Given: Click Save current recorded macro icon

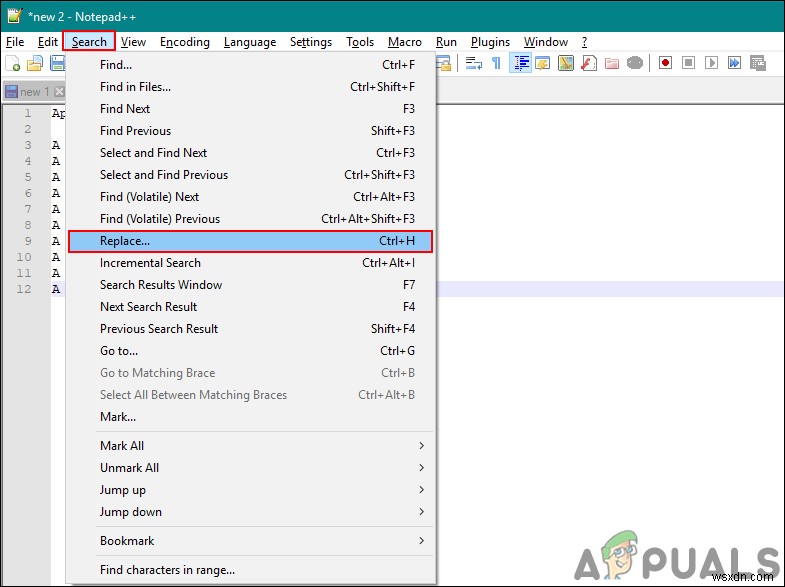Looking at the screenshot, I should (x=758, y=63).
